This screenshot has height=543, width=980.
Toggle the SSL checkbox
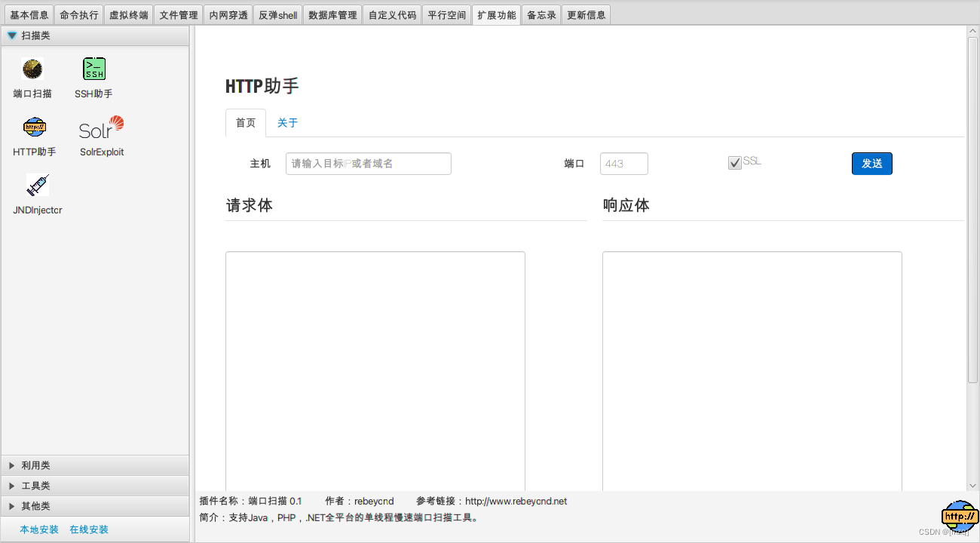click(x=735, y=163)
